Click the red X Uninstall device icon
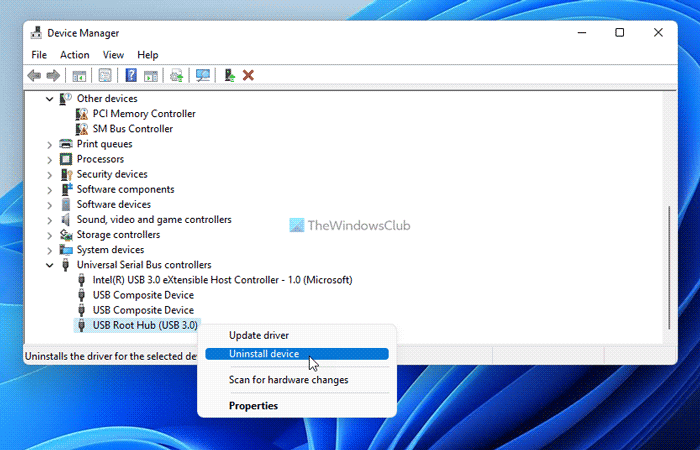This screenshot has height=450, width=700. [x=248, y=75]
